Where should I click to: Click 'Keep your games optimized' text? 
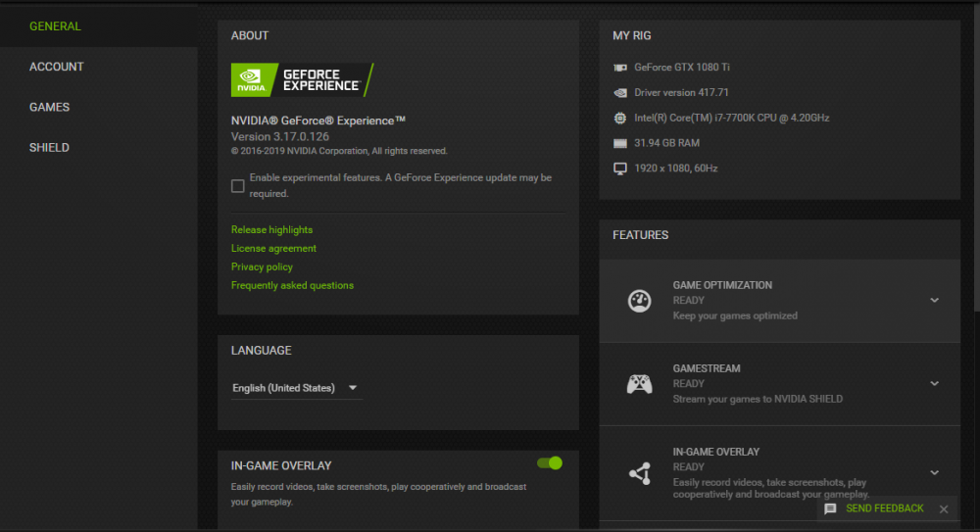735,315
